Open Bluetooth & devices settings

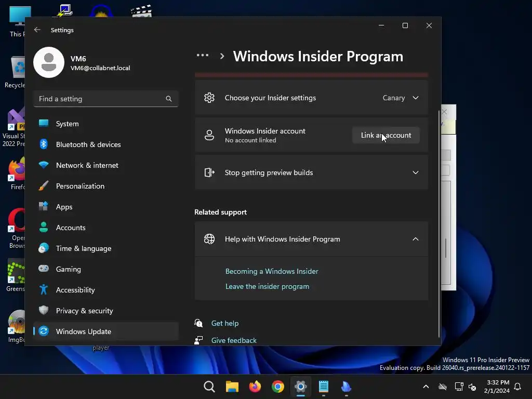pos(106,144)
